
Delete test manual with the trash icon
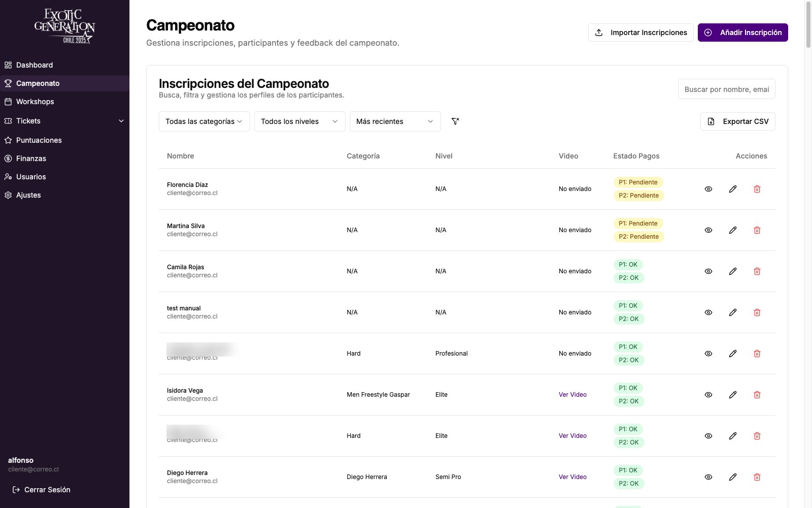click(x=757, y=312)
